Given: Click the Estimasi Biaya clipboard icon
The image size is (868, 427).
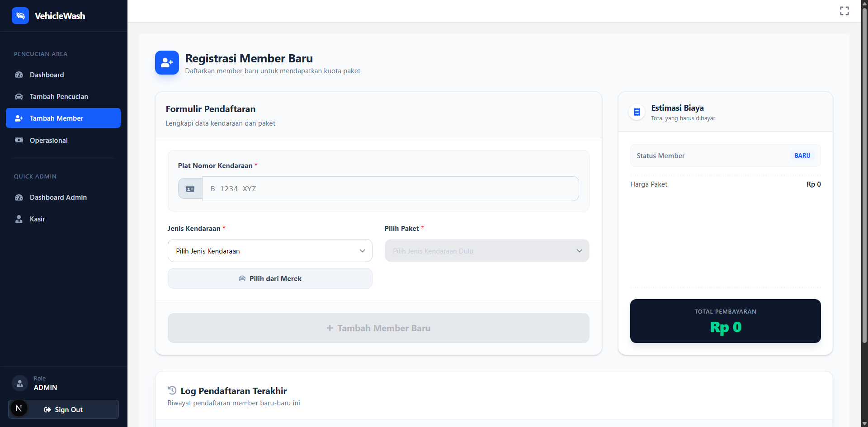Looking at the screenshot, I should tap(637, 112).
